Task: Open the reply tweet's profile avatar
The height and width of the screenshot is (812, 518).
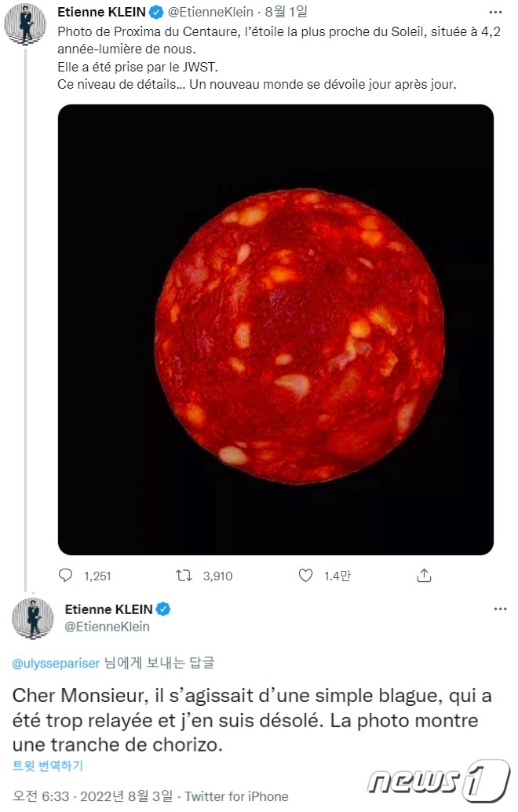Action: click(x=33, y=618)
